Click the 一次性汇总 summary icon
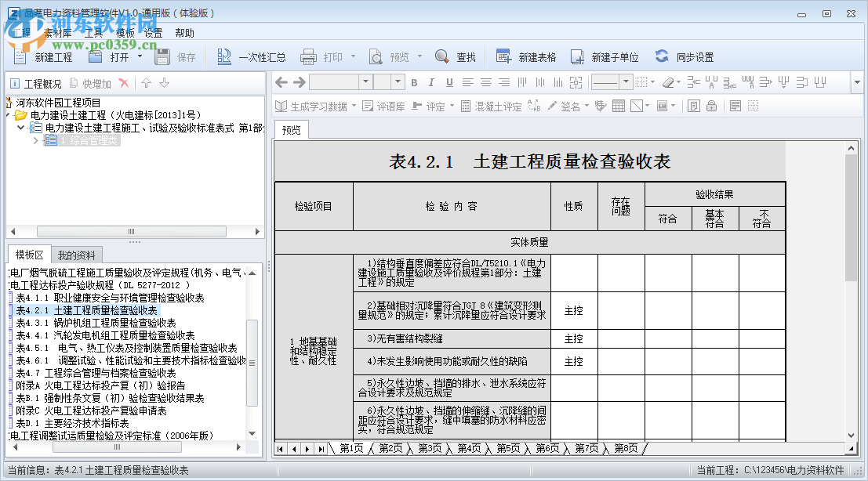Image resolution: width=868 pixels, height=481 pixels. [x=226, y=56]
